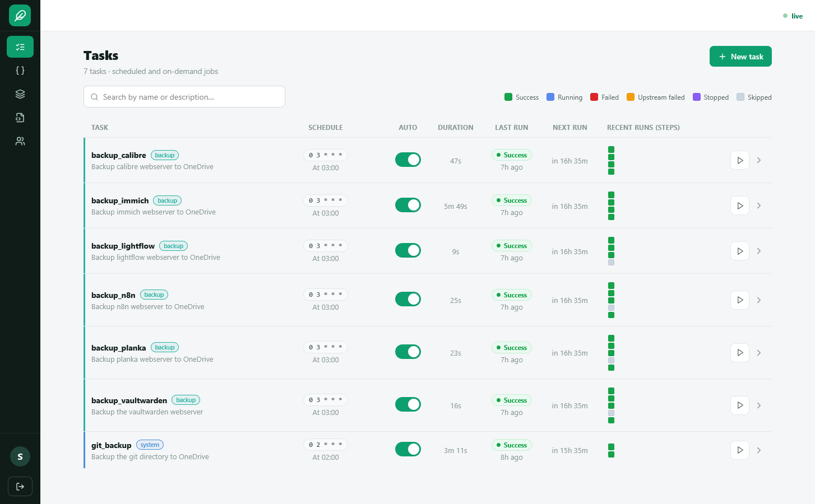Click the logout icon button
The width and height of the screenshot is (815, 504).
click(x=20, y=486)
